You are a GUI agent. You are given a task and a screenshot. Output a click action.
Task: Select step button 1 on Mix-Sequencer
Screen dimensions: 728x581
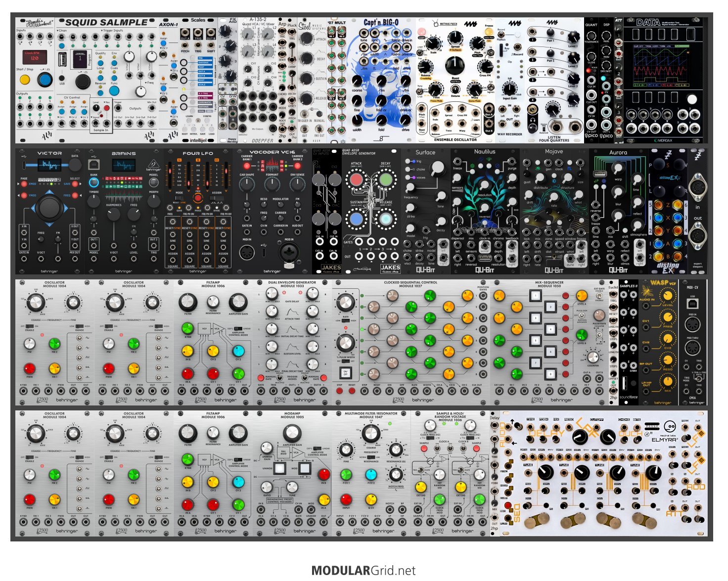[536, 296]
